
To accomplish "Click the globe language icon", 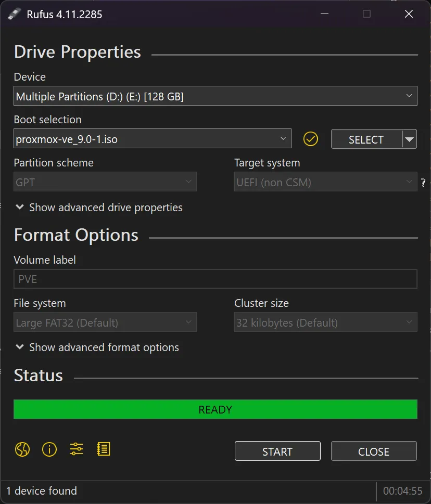I will click(x=22, y=449).
